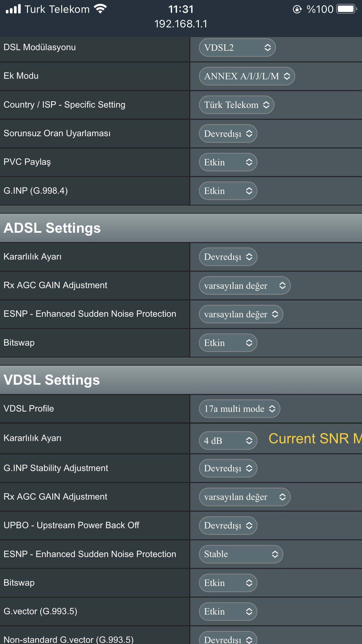This screenshot has height=644, width=362.
Task: Open the G.INP (G.998.4) Etkin dropdown
Action: point(228,191)
